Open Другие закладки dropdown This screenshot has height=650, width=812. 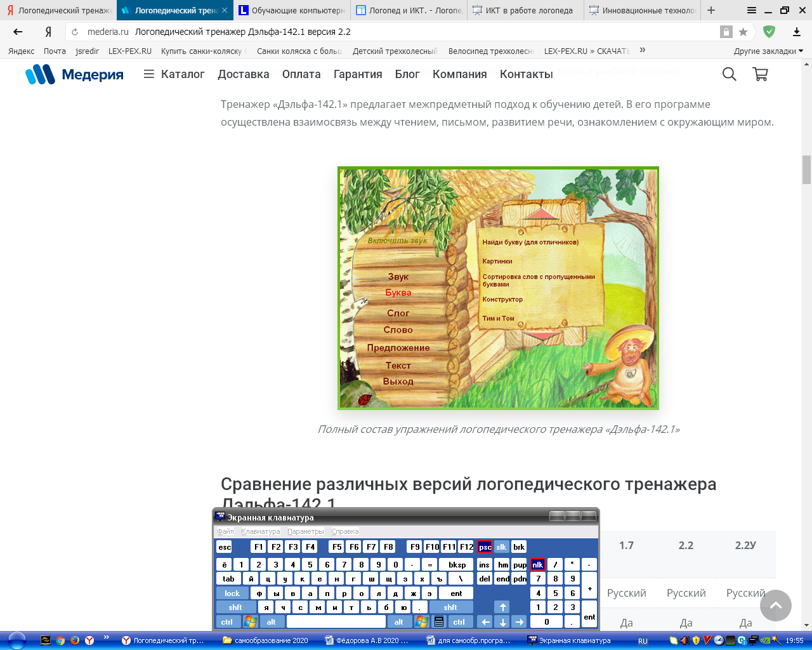(768, 51)
